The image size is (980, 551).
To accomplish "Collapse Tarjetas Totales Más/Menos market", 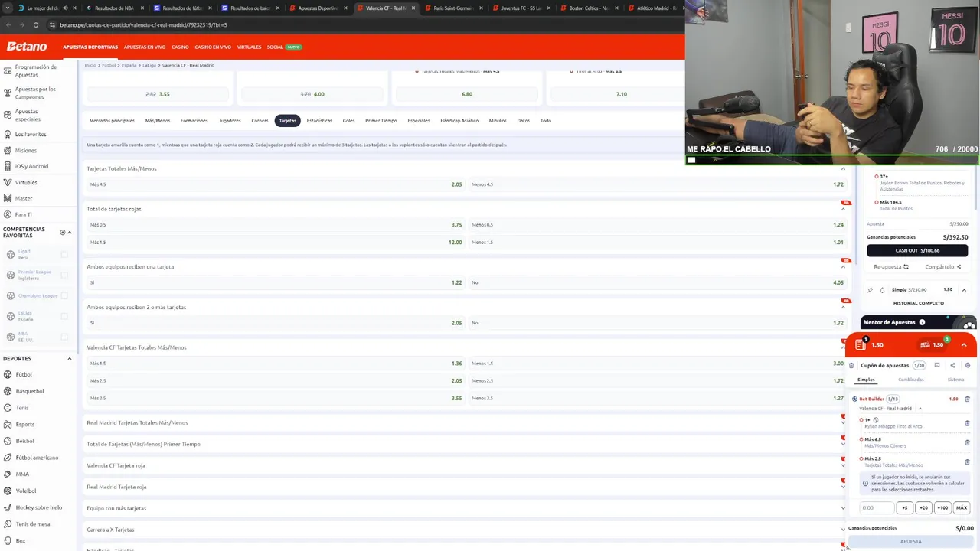I will coord(843,168).
